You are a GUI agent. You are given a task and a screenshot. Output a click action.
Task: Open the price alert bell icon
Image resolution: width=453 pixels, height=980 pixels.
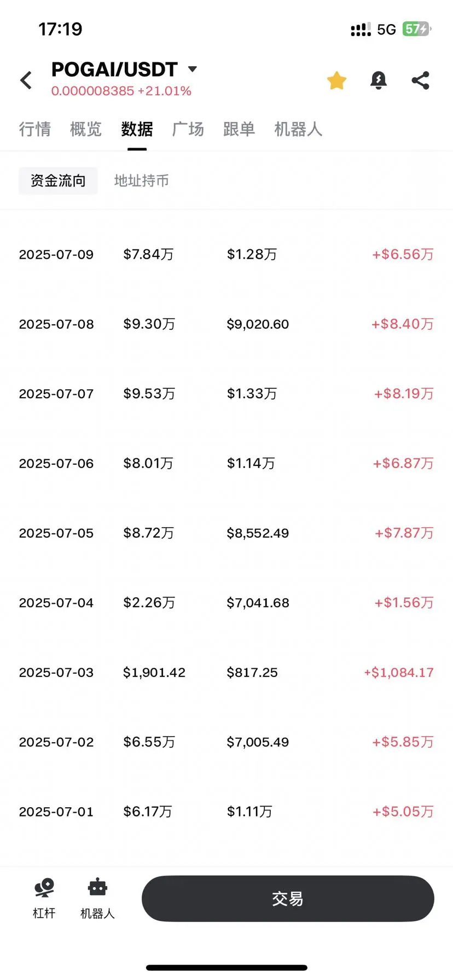point(378,80)
